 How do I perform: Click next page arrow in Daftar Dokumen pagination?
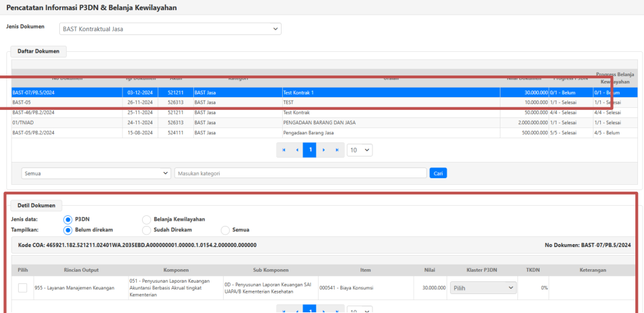tap(323, 150)
